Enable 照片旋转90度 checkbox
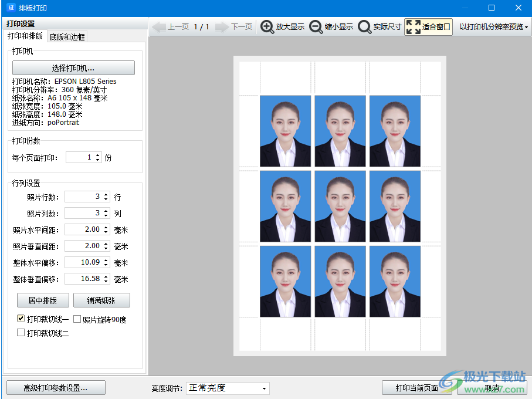The image size is (532, 399). (77, 320)
